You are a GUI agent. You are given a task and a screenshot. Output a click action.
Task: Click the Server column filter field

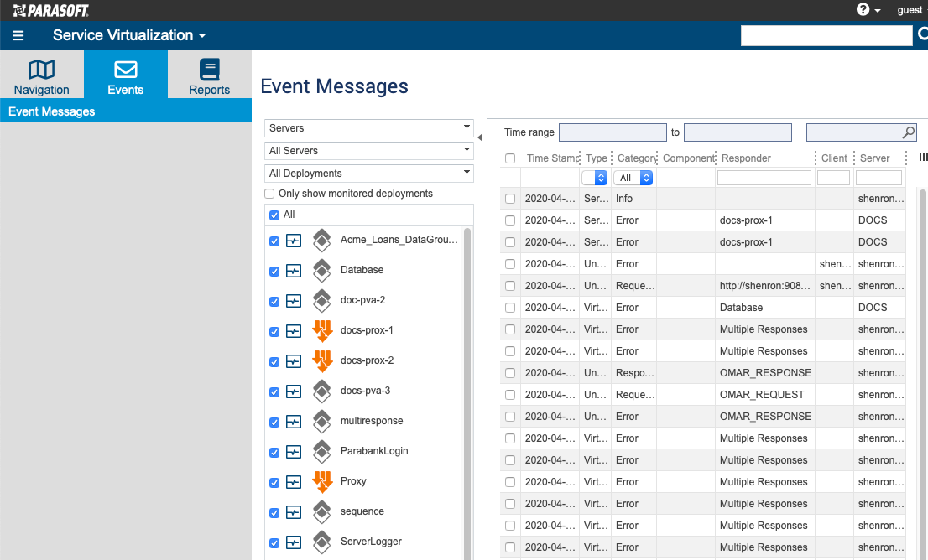(x=878, y=178)
